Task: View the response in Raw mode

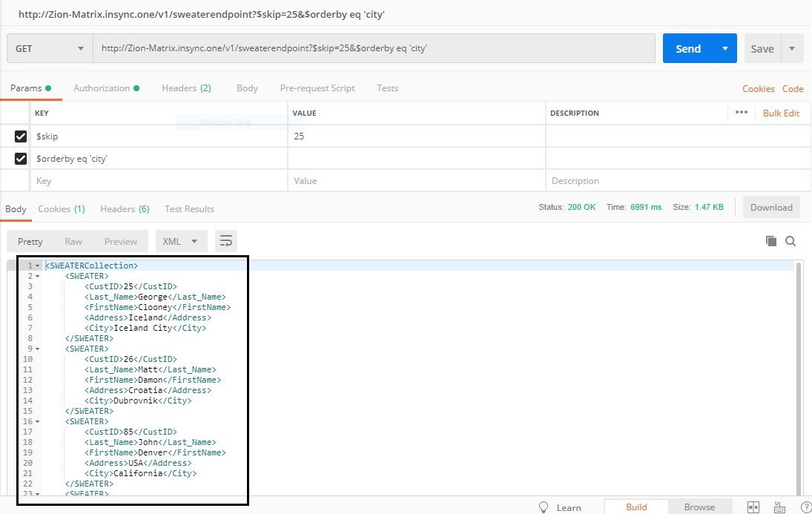Action: (x=73, y=241)
